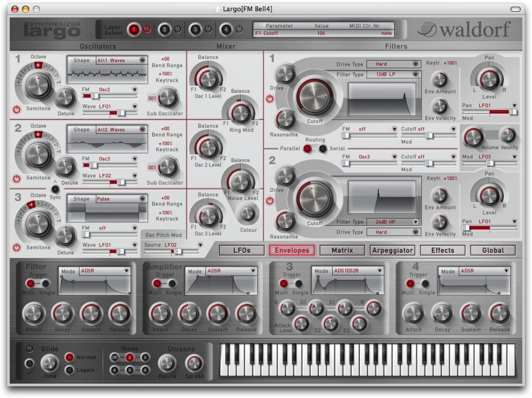Click Filter 1 Pan Level knob

[489, 80]
